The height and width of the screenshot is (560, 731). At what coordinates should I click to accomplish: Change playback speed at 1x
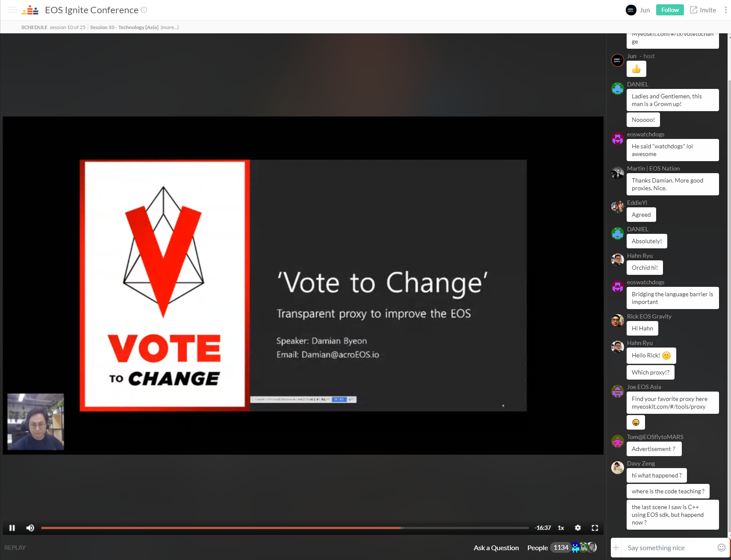pos(561,528)
